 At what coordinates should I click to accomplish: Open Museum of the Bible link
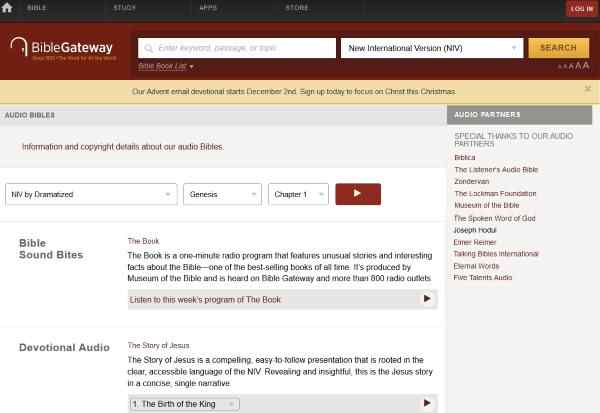[x=486, y=205]
